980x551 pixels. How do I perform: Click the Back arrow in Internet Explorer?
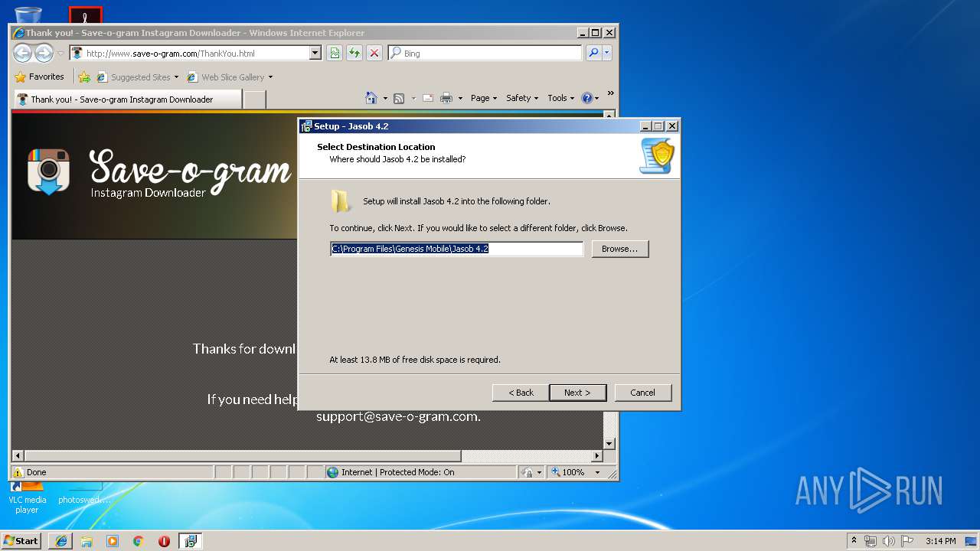[x=23, y=53]
